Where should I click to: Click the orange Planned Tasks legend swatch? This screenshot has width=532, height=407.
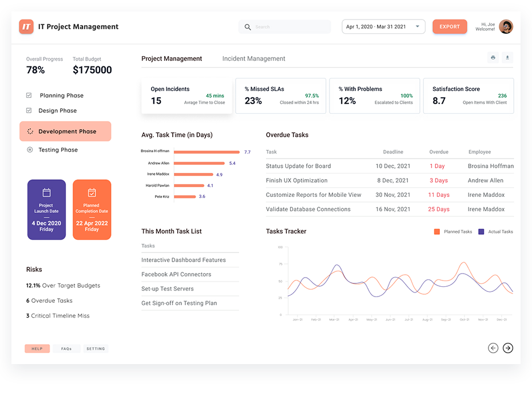point(438,232)
